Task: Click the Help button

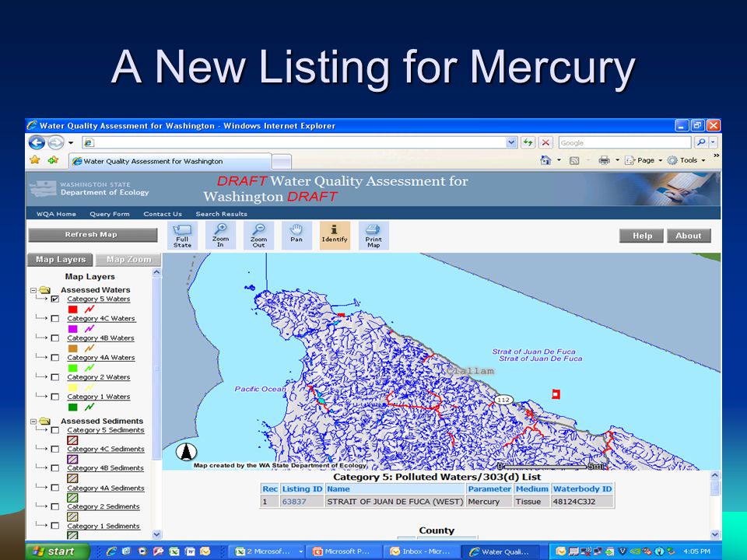Action: coord(641,236)
